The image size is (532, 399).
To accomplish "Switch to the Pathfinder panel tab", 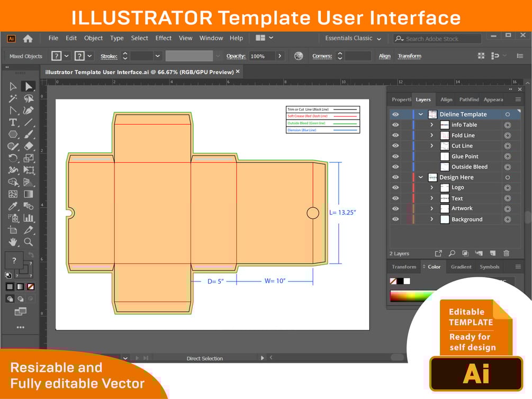I will point(469,99).
